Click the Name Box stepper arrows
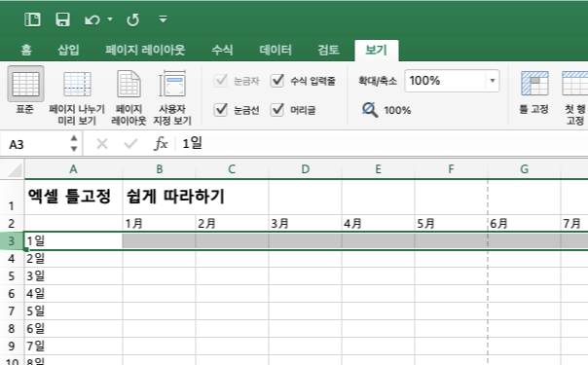This screenshot has width=588, height=365. tap(74, 143)
